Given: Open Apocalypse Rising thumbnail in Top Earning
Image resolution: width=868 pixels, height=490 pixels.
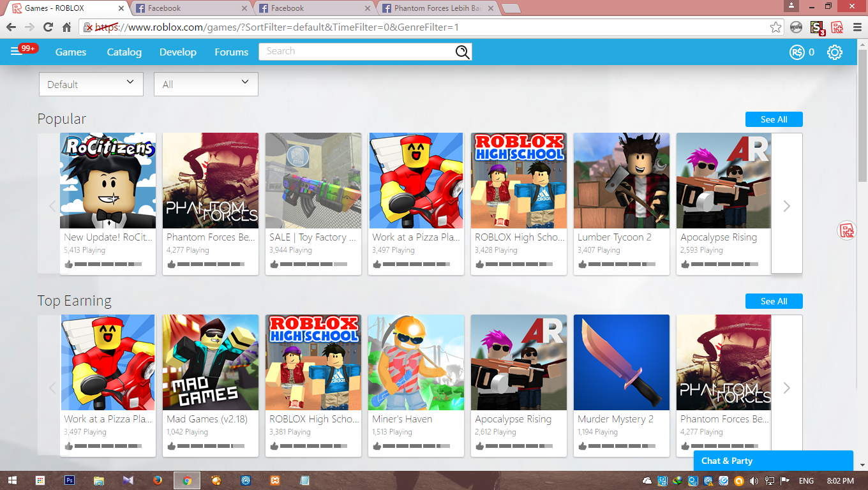Looking at the screenshot, I should [x=519, y=362].
